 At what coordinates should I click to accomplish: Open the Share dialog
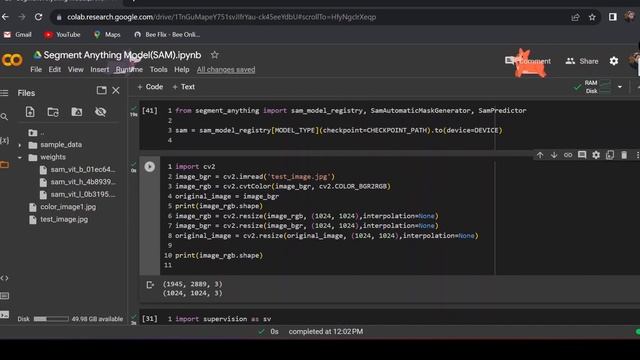582,61
